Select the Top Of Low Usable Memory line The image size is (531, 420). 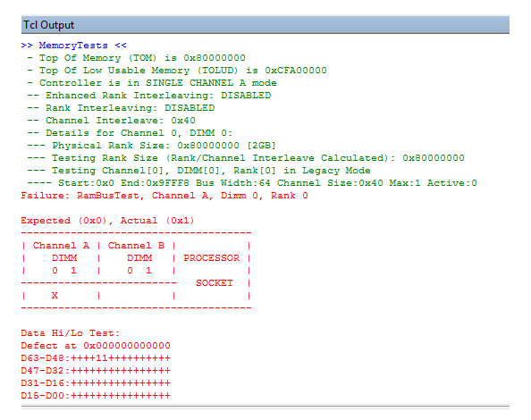point(177,71)
